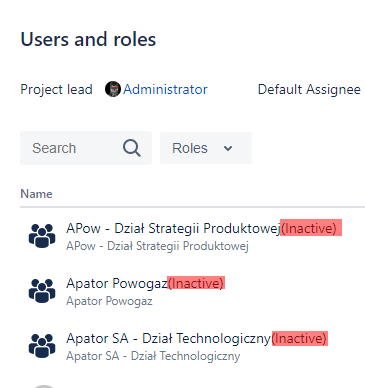Click group icon for Apator SA - Dział Technologiczny

click(x=42, y=346)
